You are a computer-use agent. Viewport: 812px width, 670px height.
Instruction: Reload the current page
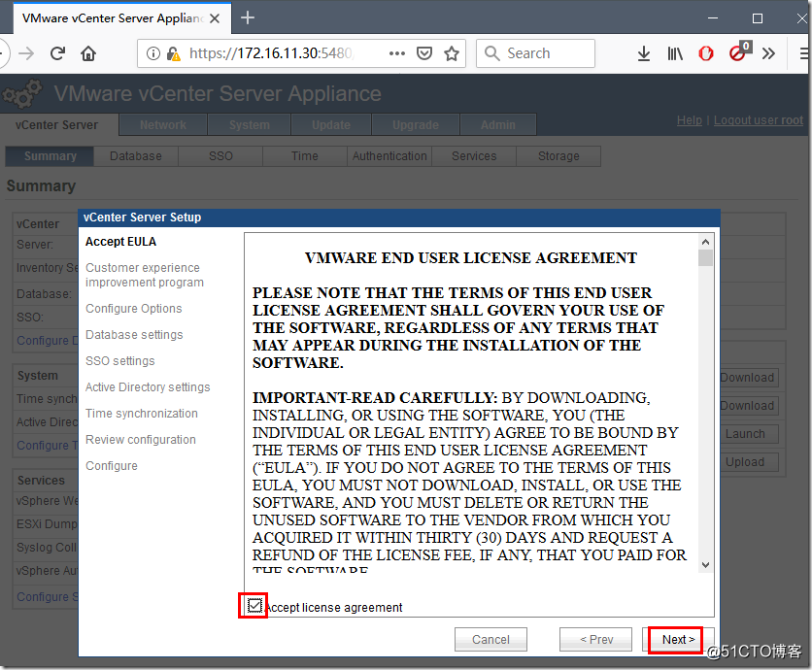point(57,53)
